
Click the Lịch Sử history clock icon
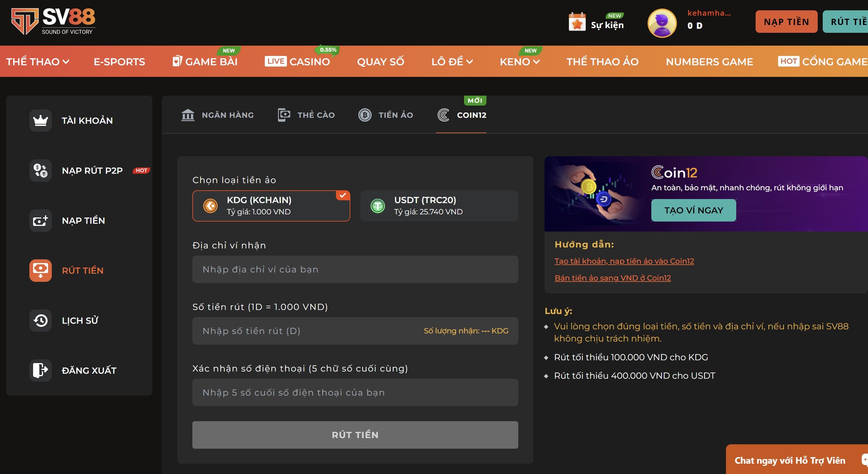tap(41, 320)
